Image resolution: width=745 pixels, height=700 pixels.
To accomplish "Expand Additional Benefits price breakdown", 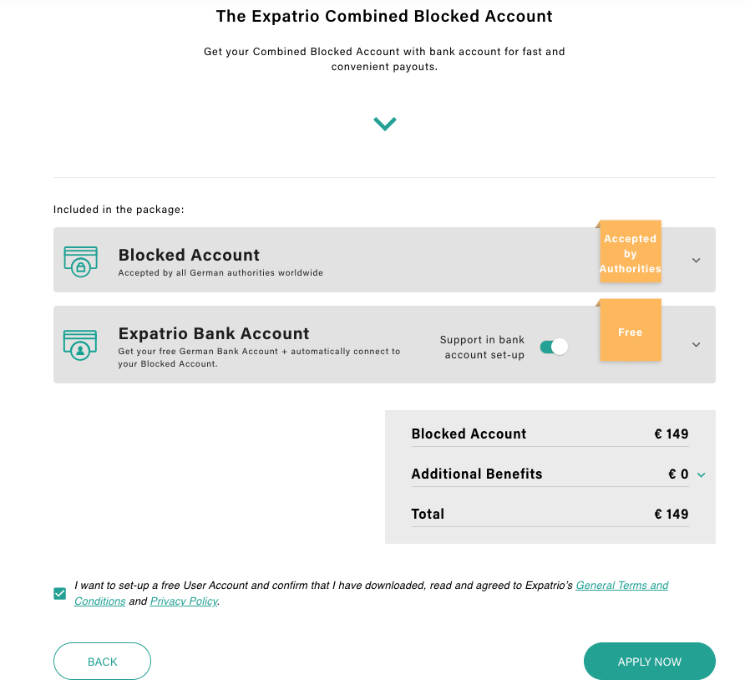I will coord(701,475).
